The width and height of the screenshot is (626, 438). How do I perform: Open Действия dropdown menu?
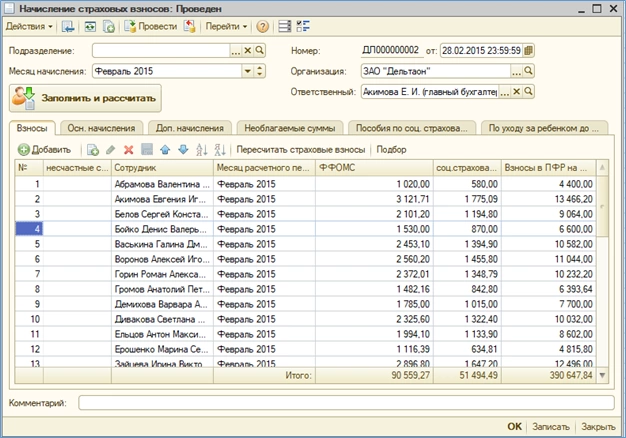[30, 26]
